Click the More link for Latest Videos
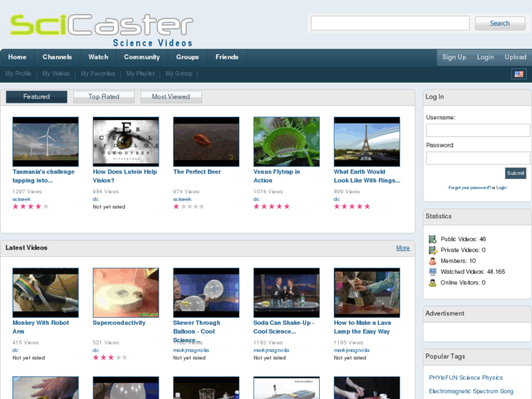The image size is (532, 399). coord(402,248)
